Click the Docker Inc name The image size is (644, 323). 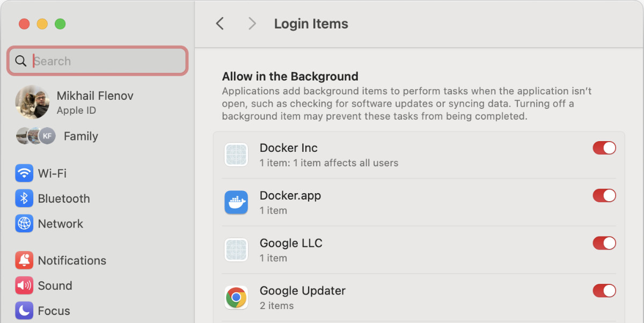[289, 148]
